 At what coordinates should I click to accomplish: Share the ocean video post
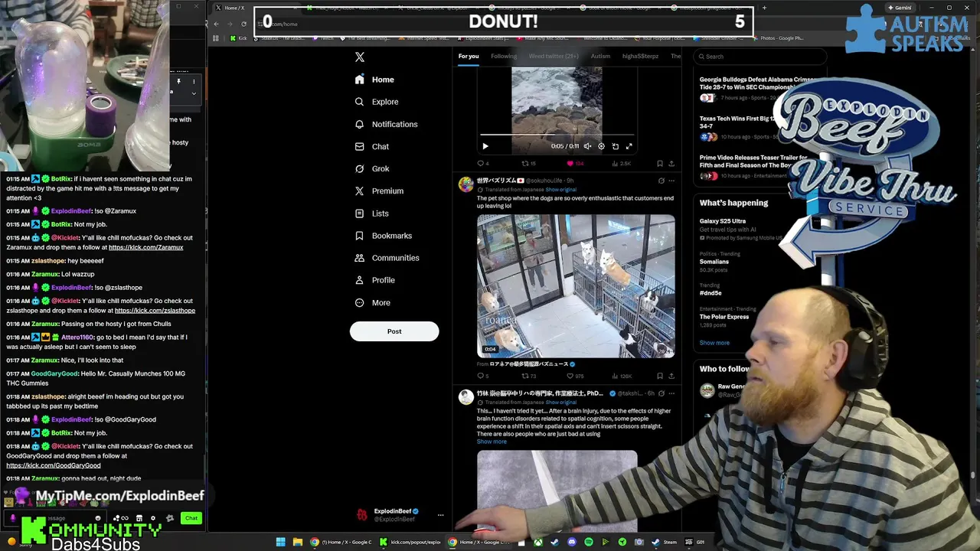(x=671, y=163)
